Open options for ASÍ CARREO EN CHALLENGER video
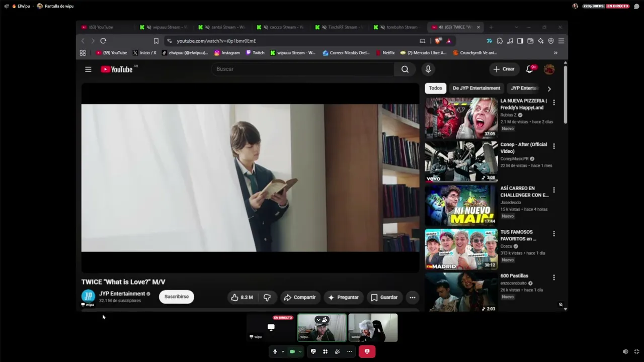644x362 pixels. [x=554, y=190]
